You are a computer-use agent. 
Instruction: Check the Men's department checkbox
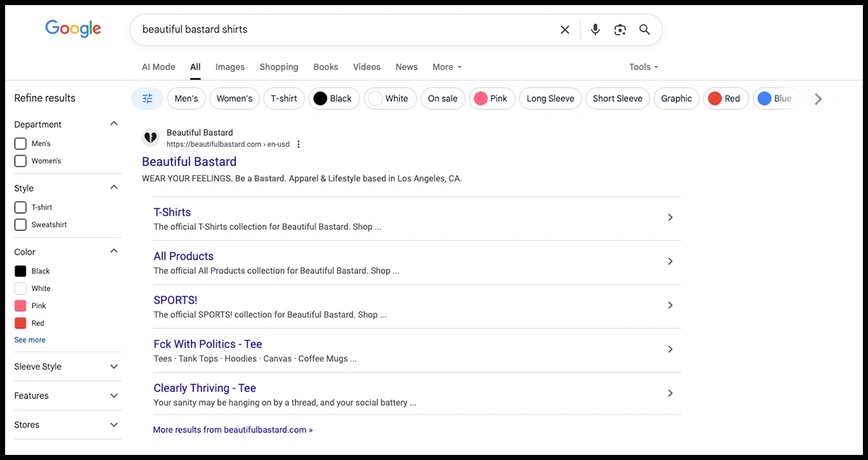pos(20,144)
